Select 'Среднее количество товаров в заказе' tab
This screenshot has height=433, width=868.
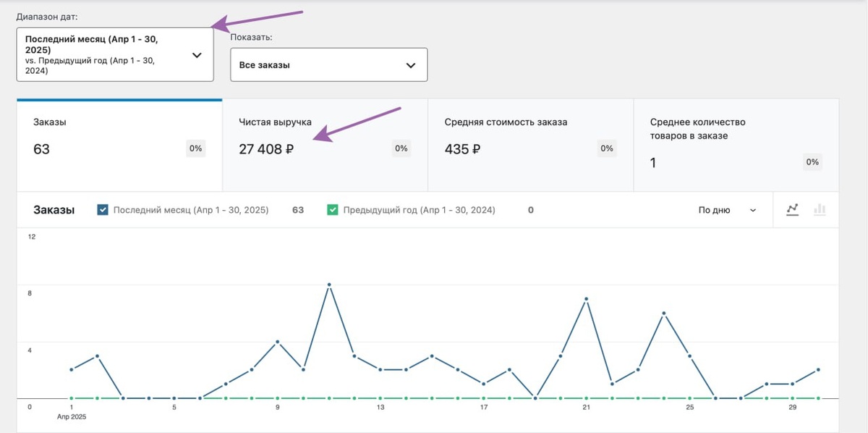pos(736,145)
